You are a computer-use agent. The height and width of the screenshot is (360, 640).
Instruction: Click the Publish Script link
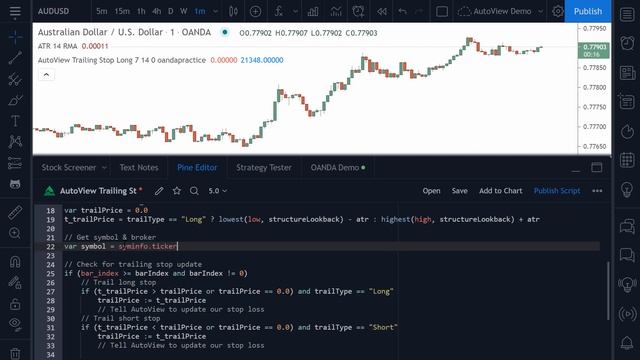(557, 191)
